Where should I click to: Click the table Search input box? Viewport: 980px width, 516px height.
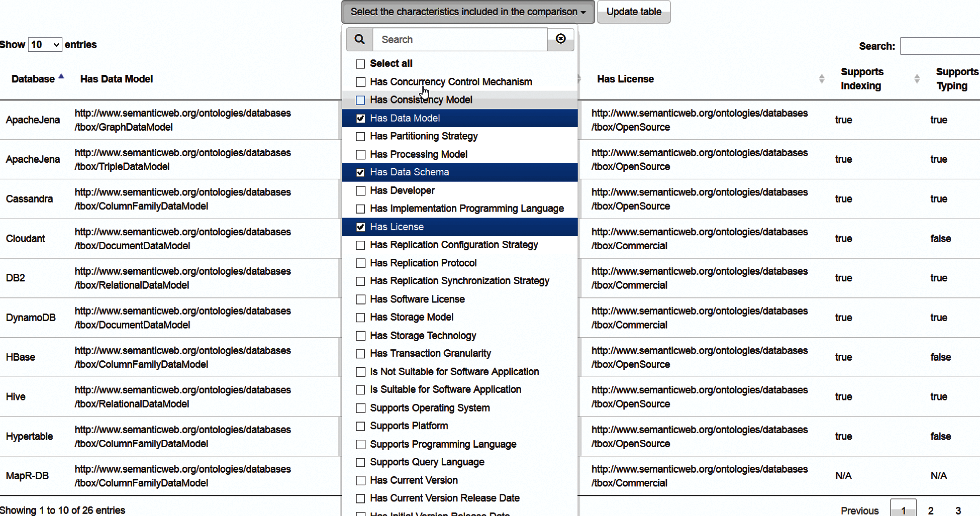point(939,46)
